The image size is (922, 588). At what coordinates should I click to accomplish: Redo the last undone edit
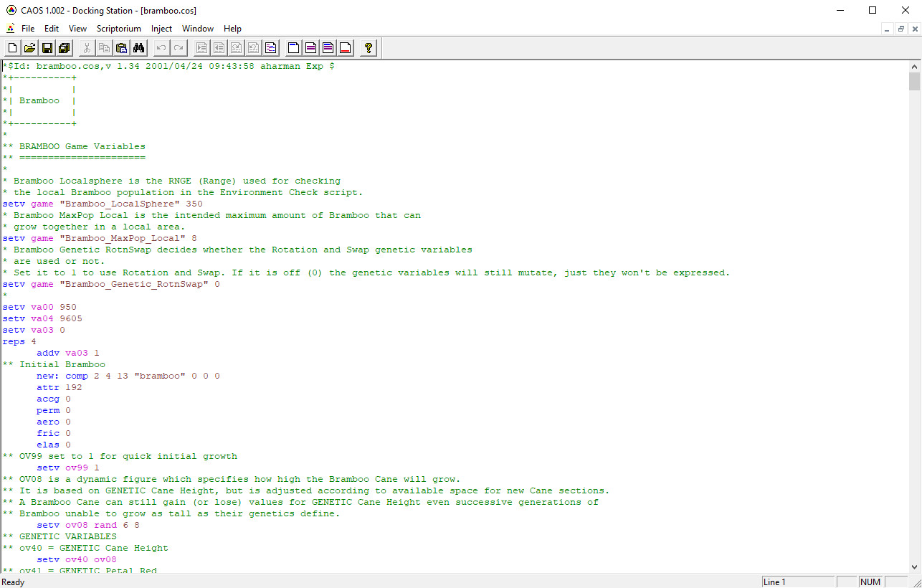point(177,47)
